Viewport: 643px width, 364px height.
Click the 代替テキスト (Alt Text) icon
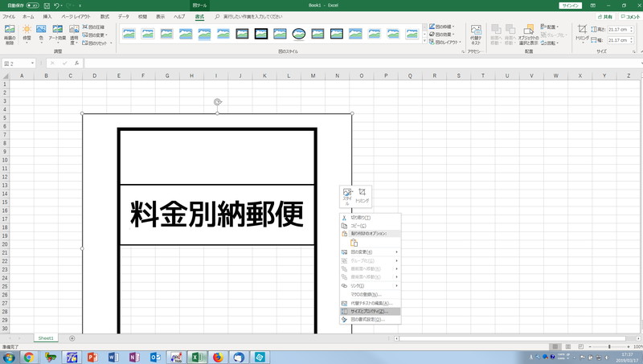point(476,35)
